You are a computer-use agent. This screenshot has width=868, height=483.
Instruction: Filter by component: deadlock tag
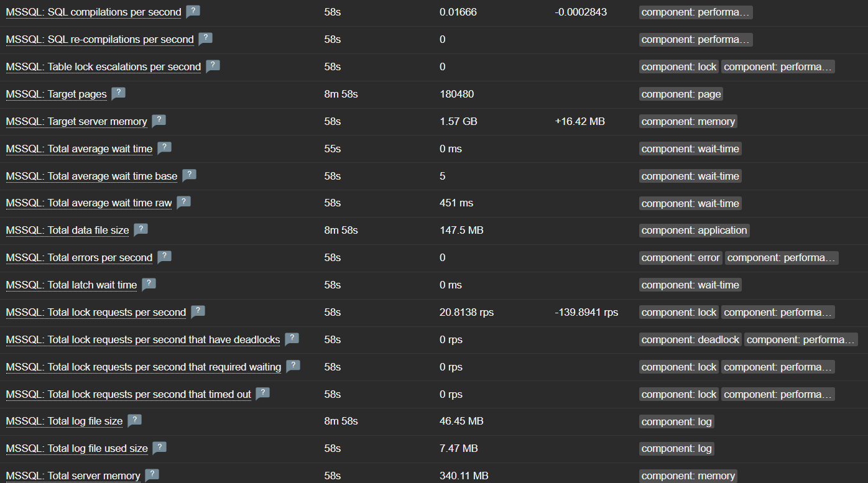691,340
